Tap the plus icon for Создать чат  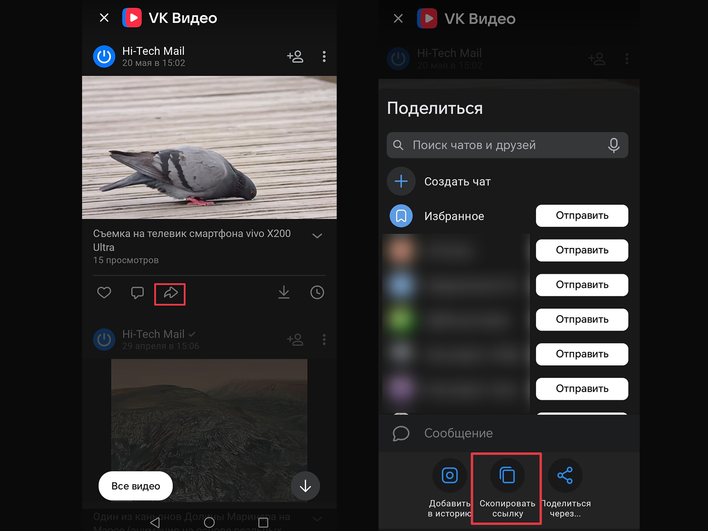(401, 181)
